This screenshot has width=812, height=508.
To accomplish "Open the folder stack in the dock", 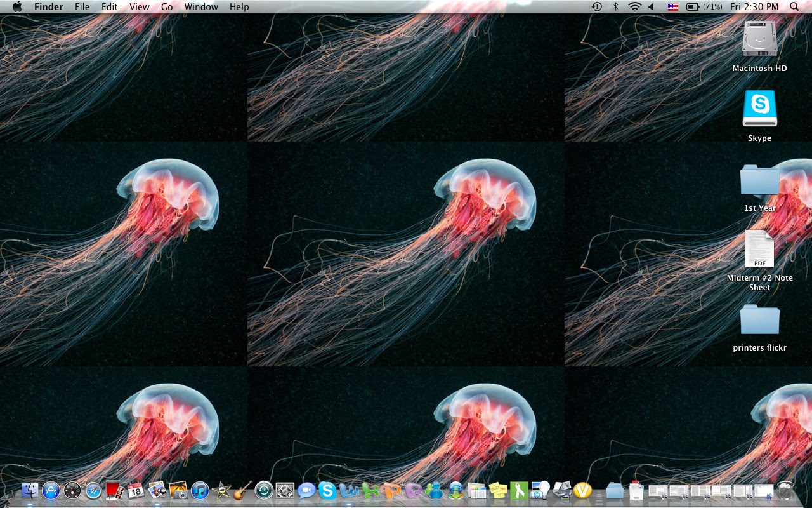I will pyautogui.click(x=615, y=490).
